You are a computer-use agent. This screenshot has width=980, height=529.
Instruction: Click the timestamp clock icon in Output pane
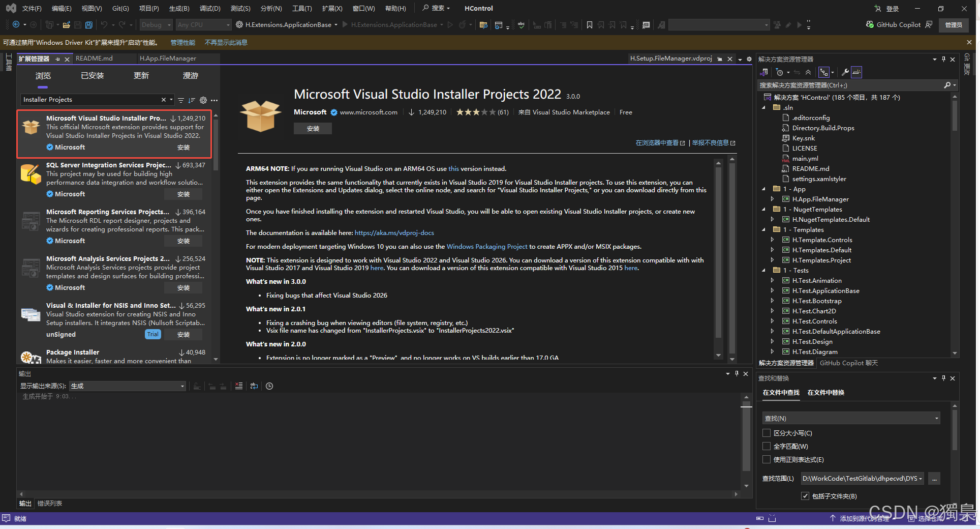tap(269, 386)
